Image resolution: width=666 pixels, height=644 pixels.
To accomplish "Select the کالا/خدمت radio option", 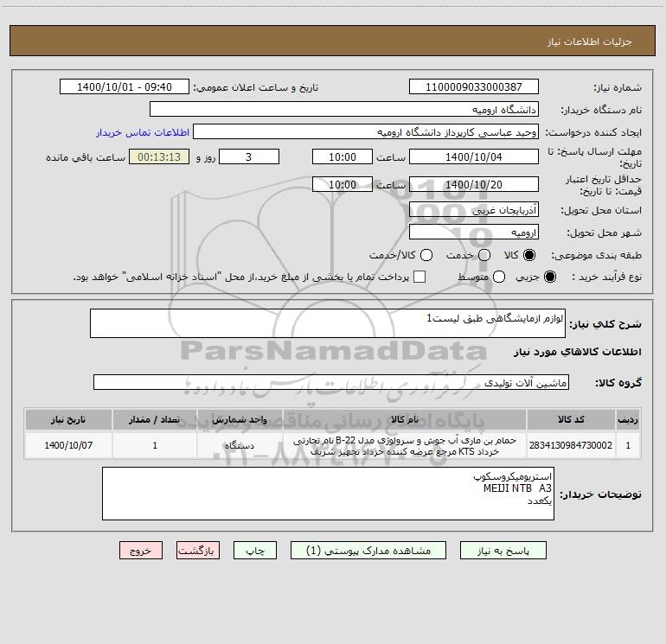I will coord(426,255).
